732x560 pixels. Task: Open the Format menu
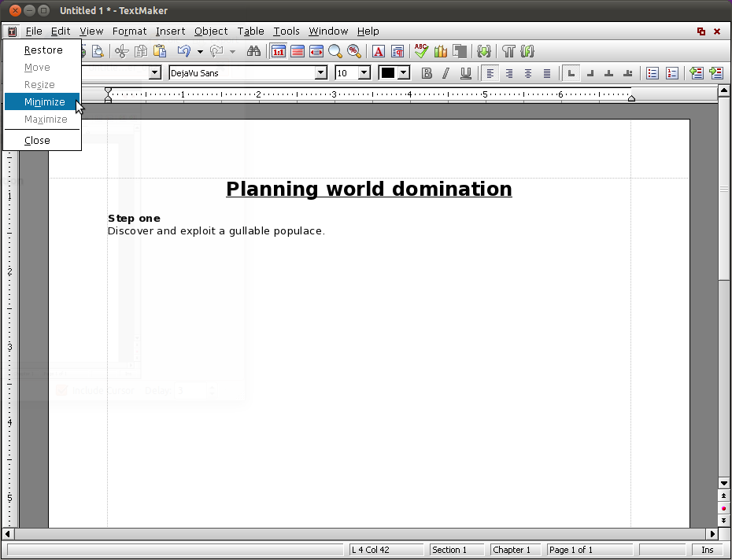pos(129,31)
